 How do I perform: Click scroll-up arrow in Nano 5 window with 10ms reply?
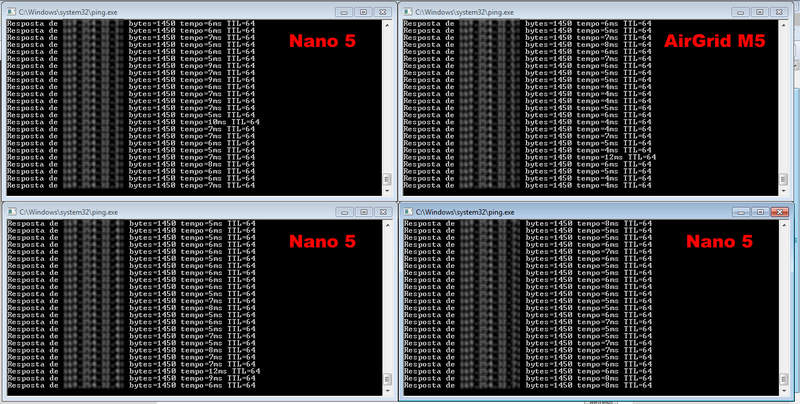click(387, 24)
